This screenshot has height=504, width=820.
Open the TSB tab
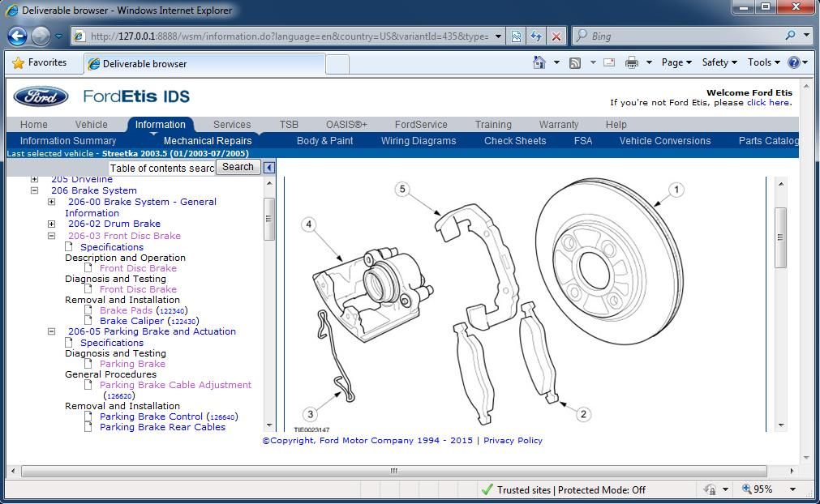[289, 124]
